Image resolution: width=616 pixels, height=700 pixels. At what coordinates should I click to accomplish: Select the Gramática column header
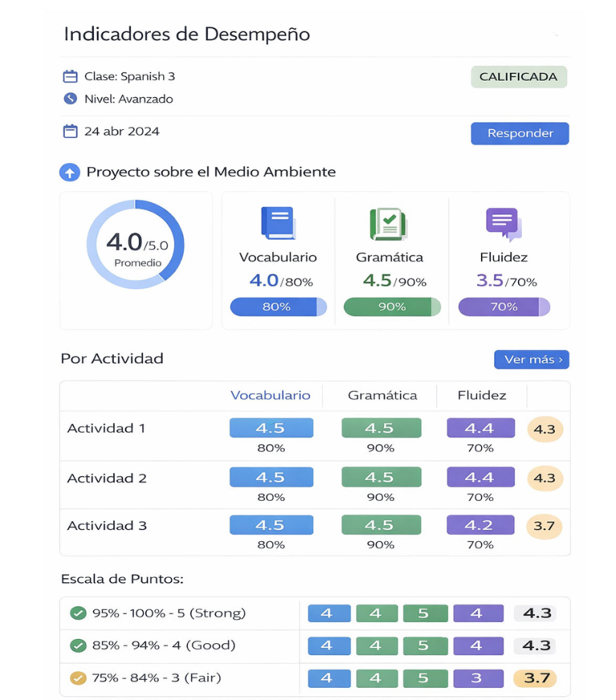pyautogui.click(x=382, y=395)
